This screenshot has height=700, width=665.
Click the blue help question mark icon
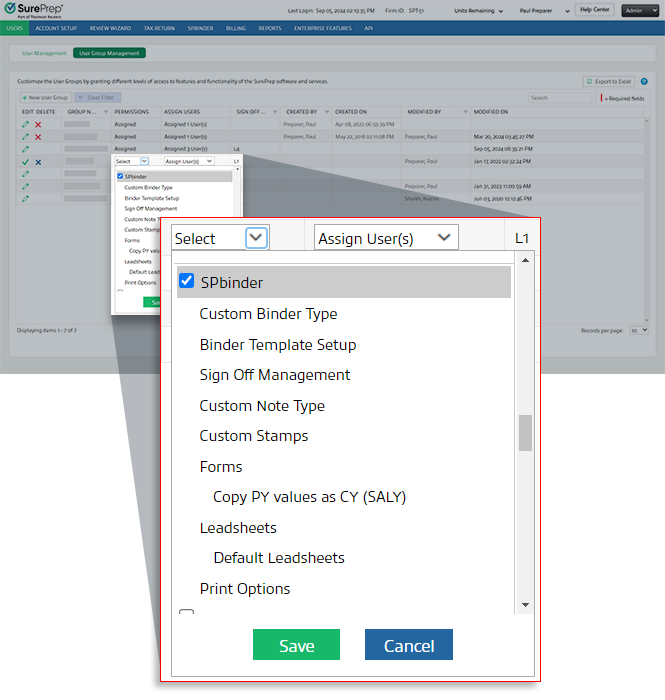643,81
